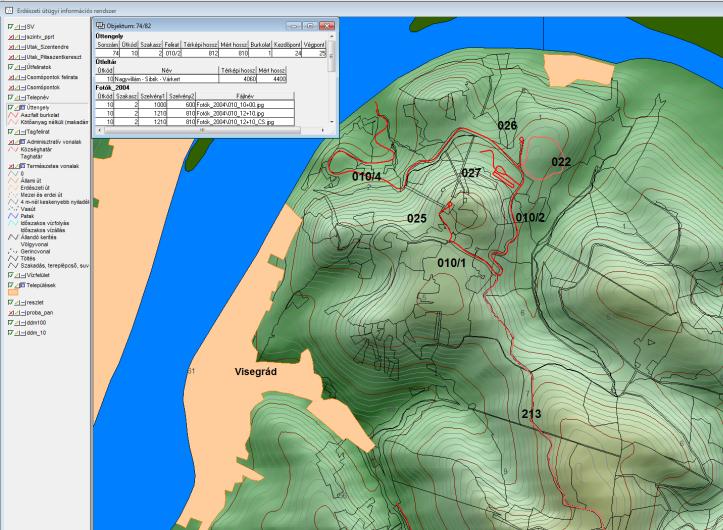
Task: Click the Töltés legend line symbol
Action: [x=13, y=258]
